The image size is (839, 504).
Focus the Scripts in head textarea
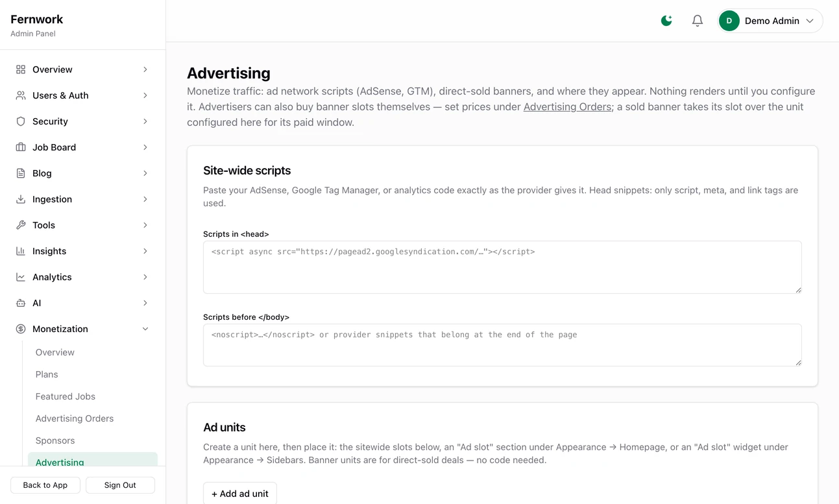tap(502, 267)
